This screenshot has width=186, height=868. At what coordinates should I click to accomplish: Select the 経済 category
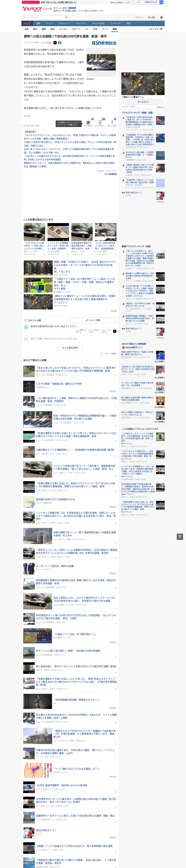click(52, 29)
